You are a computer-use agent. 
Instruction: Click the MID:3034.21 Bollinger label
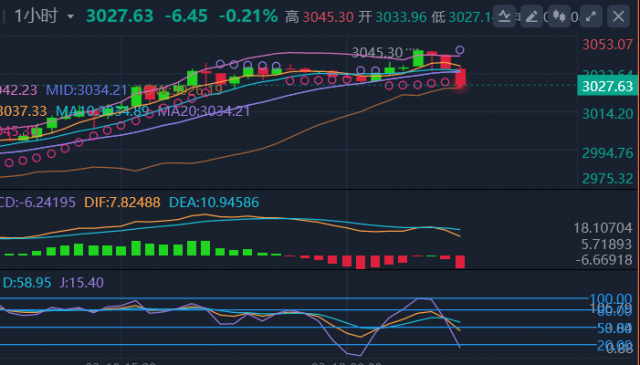[87, 90]
